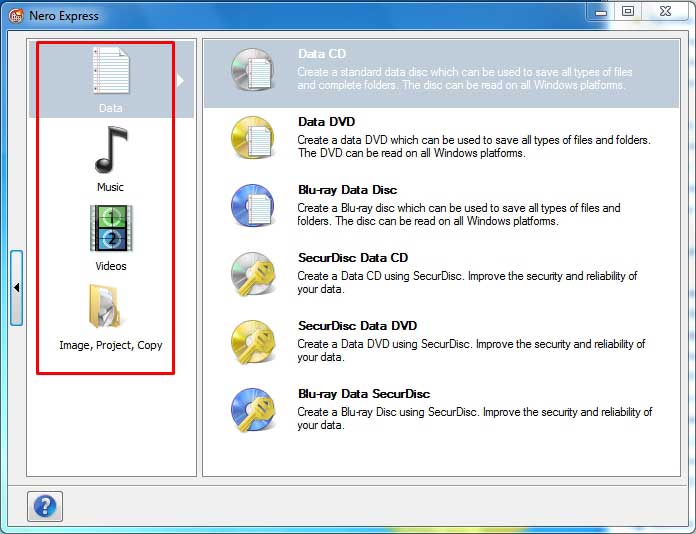Open the Image, Project, Copy folder icon
Screen dimensions: 696x534
tap(105, 306)
